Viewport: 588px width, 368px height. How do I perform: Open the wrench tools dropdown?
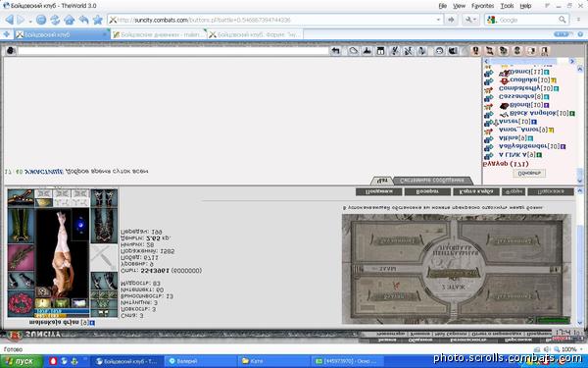[470, 20]
